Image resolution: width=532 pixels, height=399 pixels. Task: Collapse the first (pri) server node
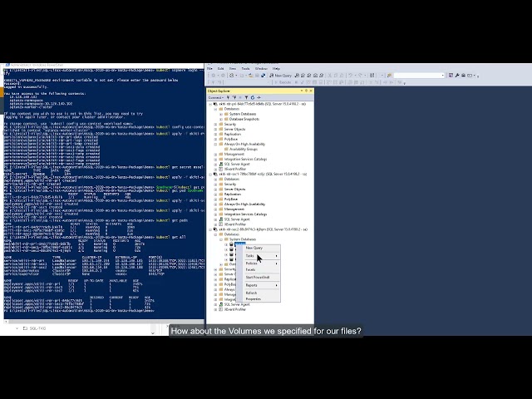pyautogui.click(x=210, y=104)
